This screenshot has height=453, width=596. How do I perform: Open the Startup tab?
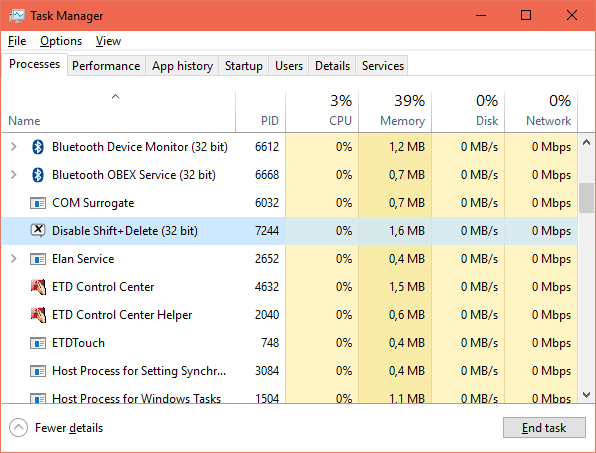(244, 66)
